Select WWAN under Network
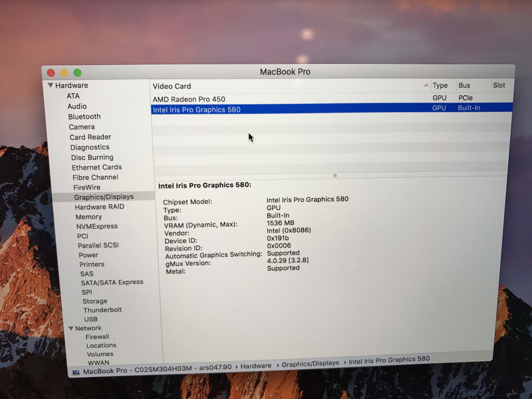The width and height of the screenshot is (532, 399). click(x=99, y=362)
